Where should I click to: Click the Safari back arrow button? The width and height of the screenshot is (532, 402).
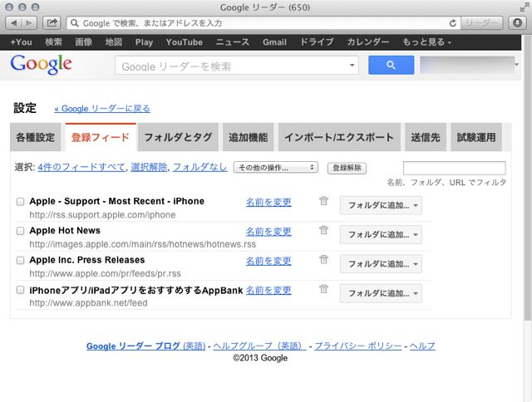[13, 23]
